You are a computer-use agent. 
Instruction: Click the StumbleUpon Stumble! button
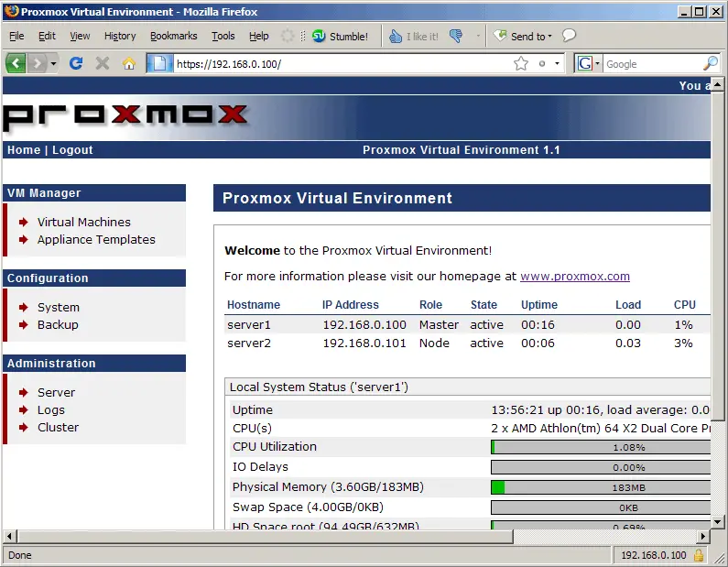[340, 37]
